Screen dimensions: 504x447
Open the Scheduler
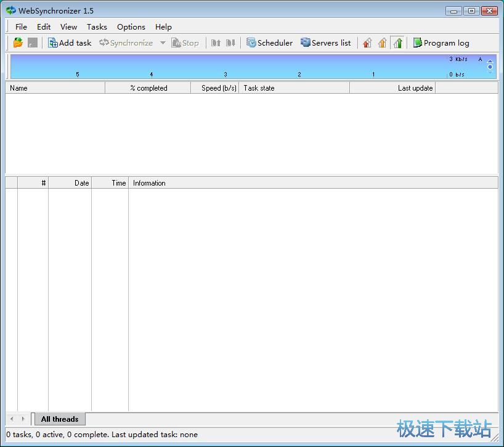[269, 43]
